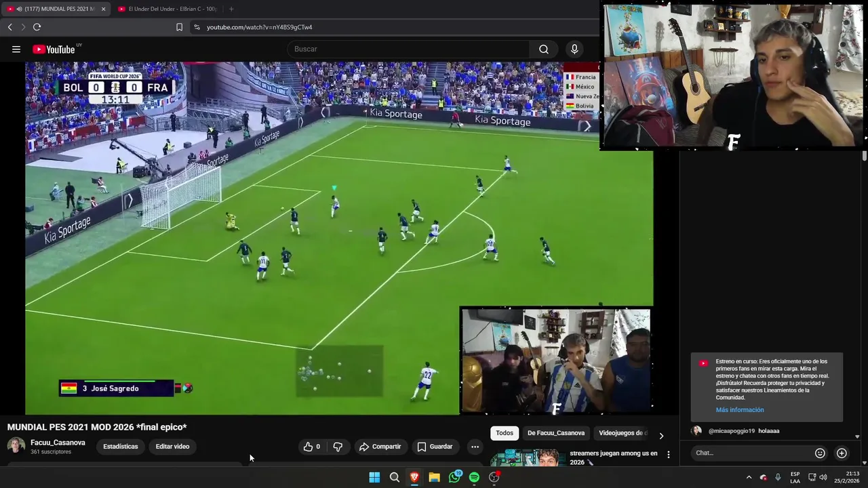Open Estadísticas for the video
This screenshot has width=868, height=488.
pos(121,447)
